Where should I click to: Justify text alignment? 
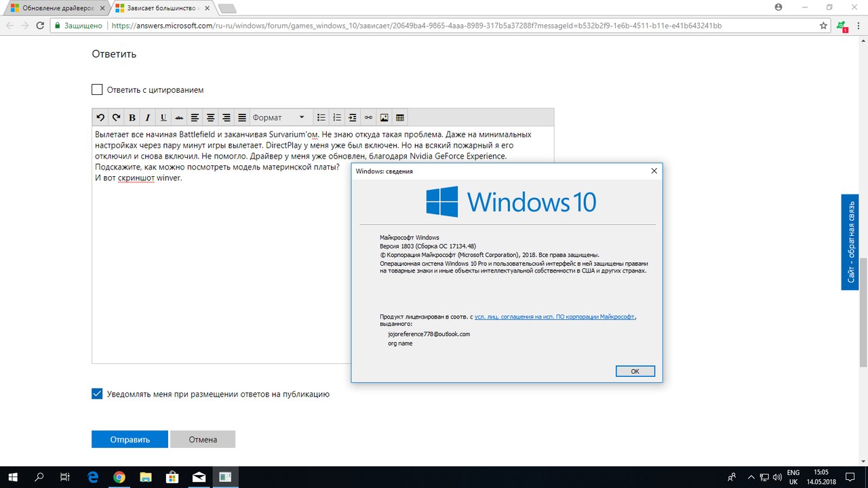(x=242, y=117)
